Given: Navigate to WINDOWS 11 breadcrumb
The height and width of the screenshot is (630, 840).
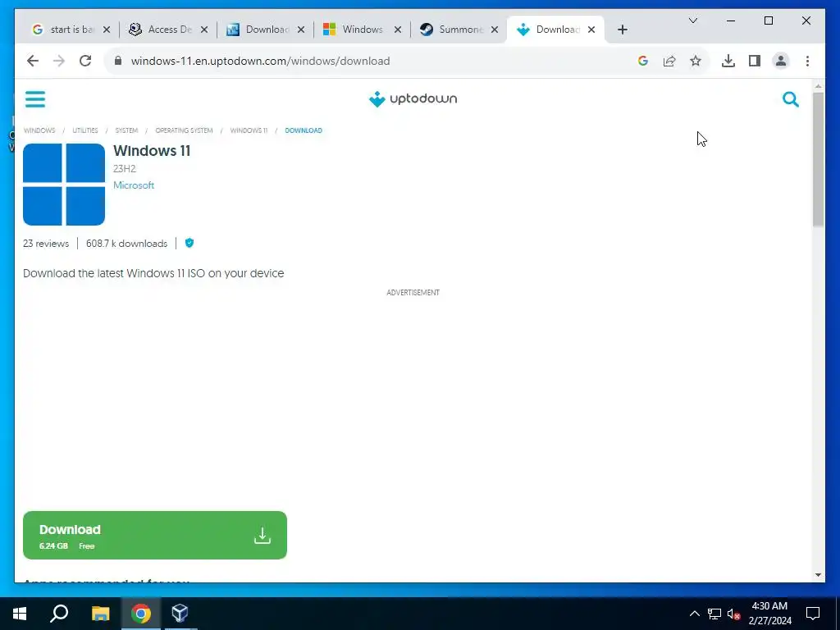Looking at the screenshot, I should tap(249, 130).
